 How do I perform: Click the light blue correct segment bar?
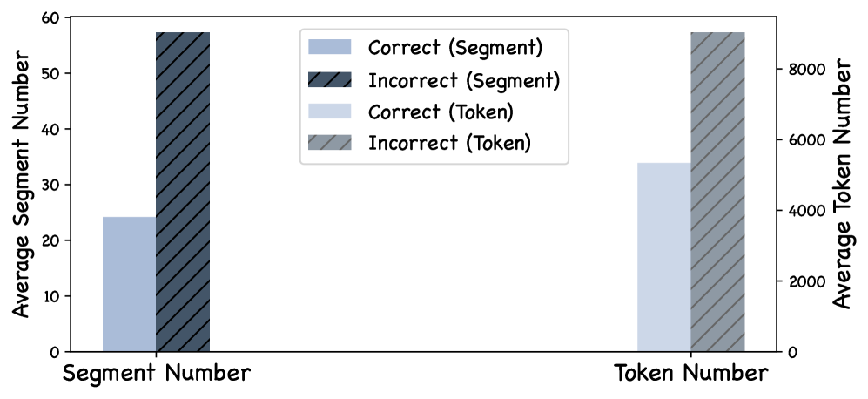(x=129, y=284)
